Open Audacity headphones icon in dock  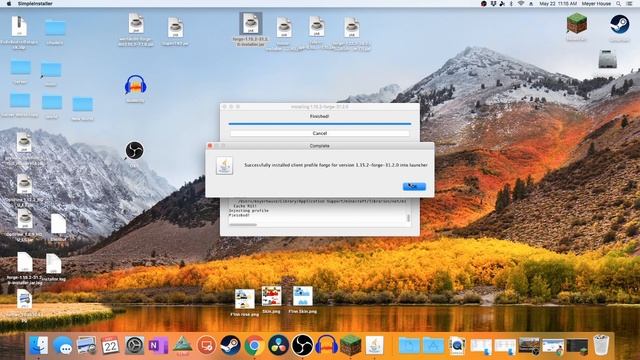coord(327,345)
